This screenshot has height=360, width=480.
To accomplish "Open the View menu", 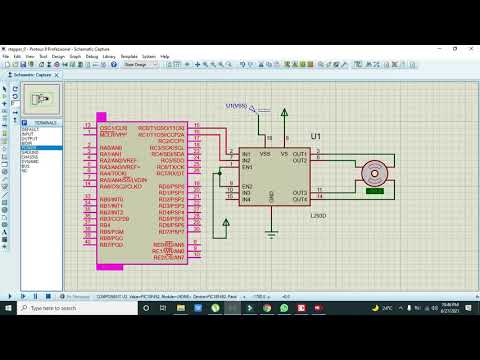I will tap(30, 56).
